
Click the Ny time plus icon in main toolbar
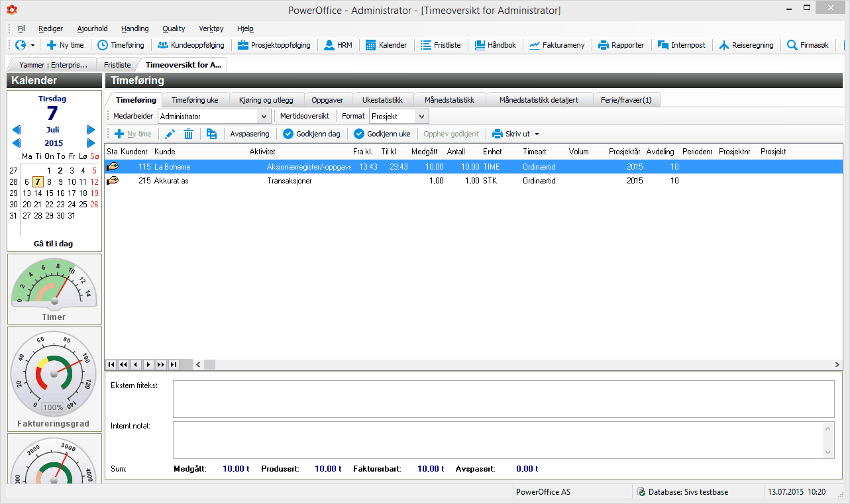tap(52, 45)
